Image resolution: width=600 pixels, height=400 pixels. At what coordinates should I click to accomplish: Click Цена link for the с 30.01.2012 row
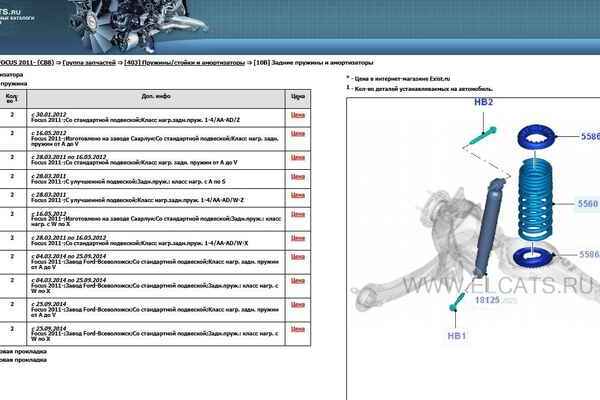coord(298,114)
